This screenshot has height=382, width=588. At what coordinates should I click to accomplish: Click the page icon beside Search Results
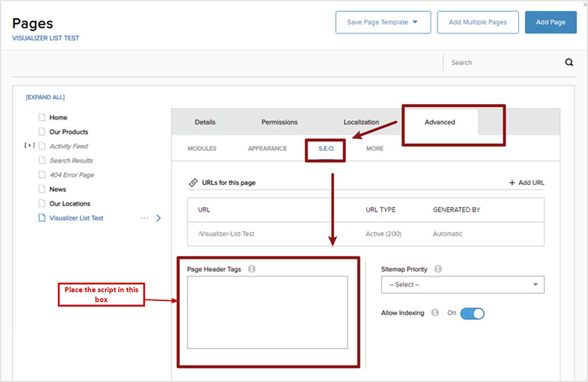[x=42, y=161]
